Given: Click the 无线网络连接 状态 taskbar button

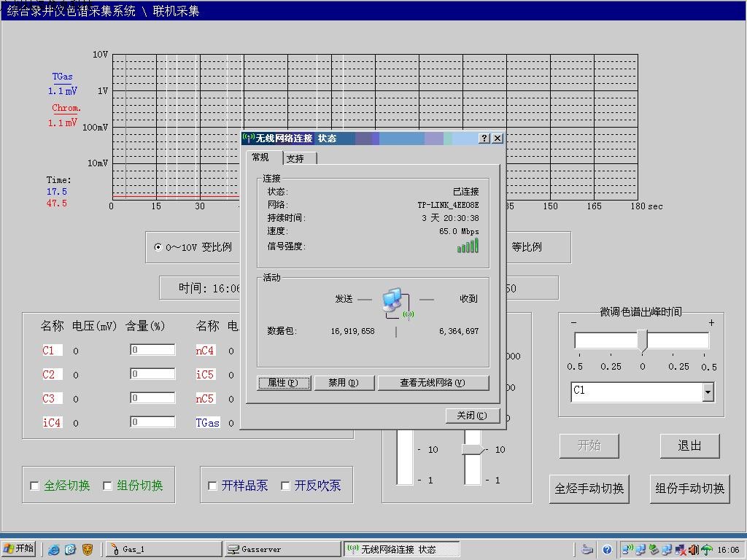Looking at the screenshot, I should coord(401,550).
